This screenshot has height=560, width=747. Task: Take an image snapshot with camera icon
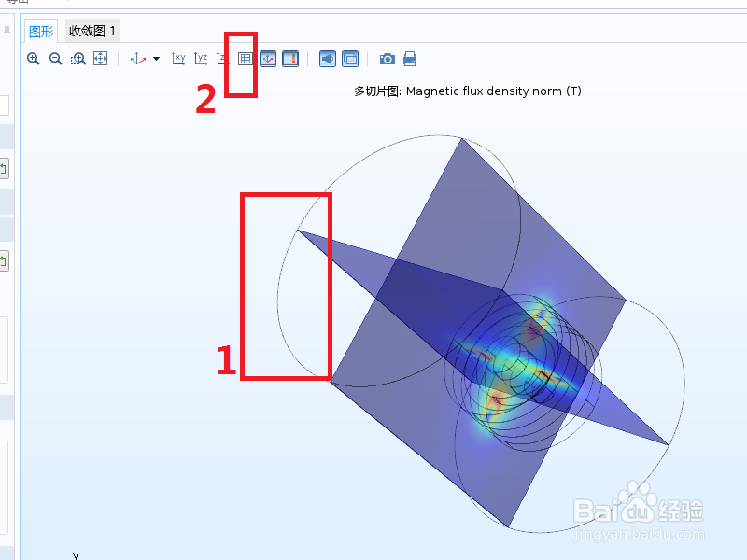pos(388,59)
